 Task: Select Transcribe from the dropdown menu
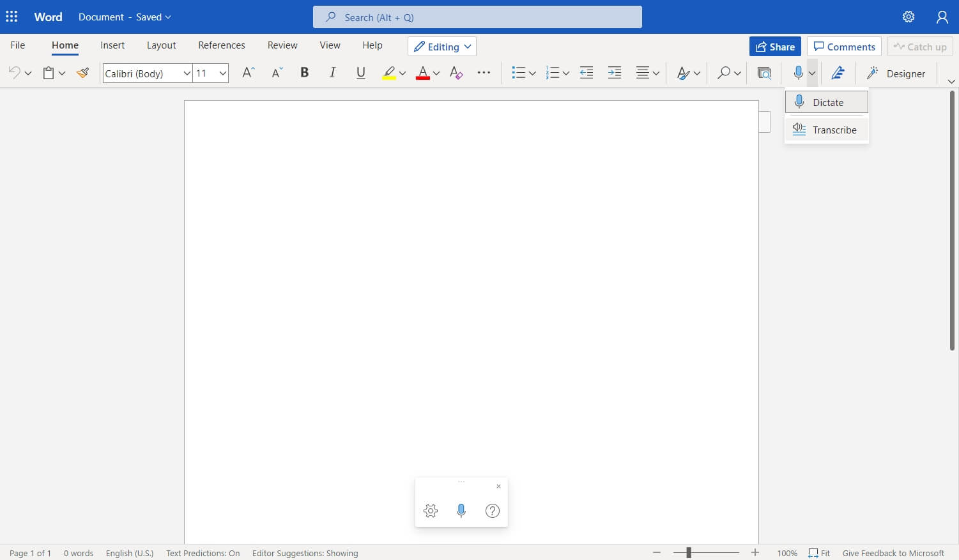point(827,130)
